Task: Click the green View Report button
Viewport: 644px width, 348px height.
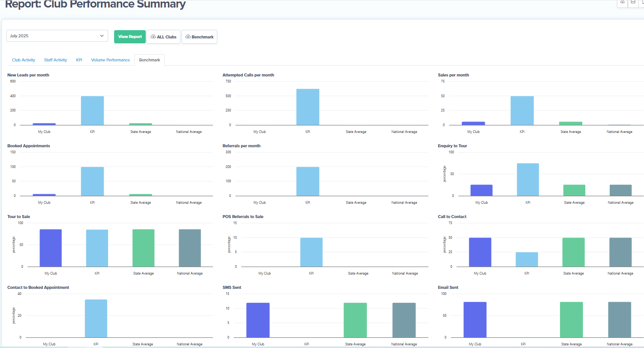Action: 130,37
